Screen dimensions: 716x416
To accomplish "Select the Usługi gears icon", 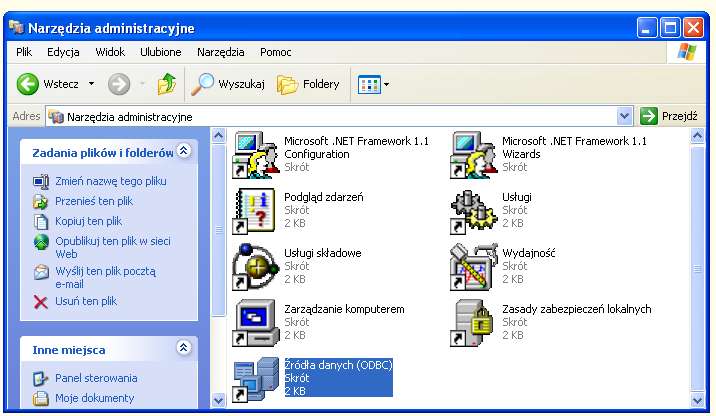I will click(x=473, y=212).
